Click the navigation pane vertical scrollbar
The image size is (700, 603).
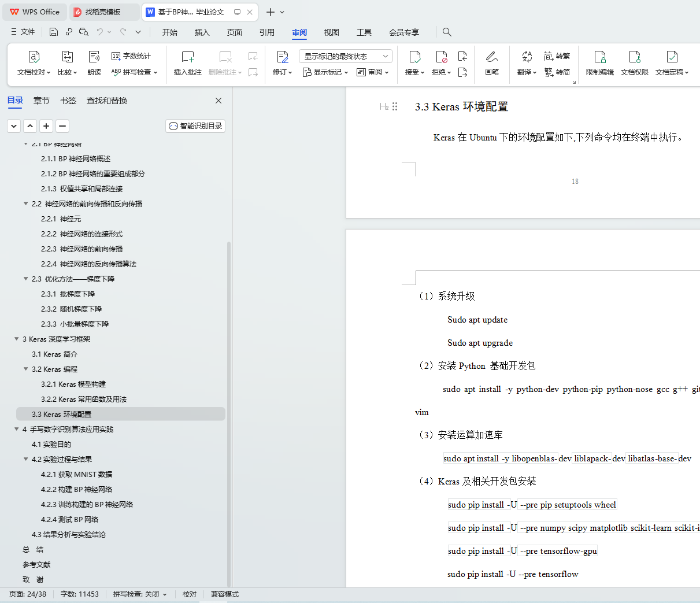point(229,413)
